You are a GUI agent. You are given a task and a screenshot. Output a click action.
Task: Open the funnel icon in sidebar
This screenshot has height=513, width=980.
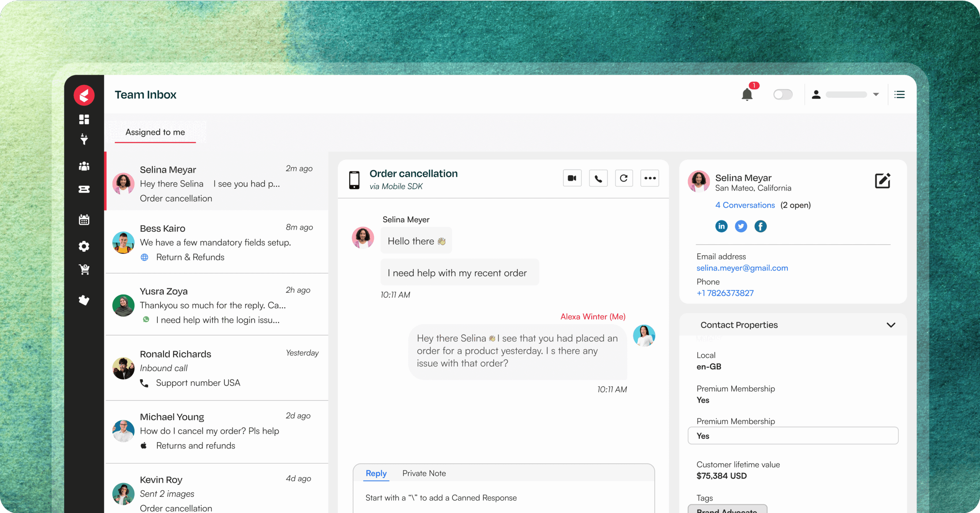[84, 139]
